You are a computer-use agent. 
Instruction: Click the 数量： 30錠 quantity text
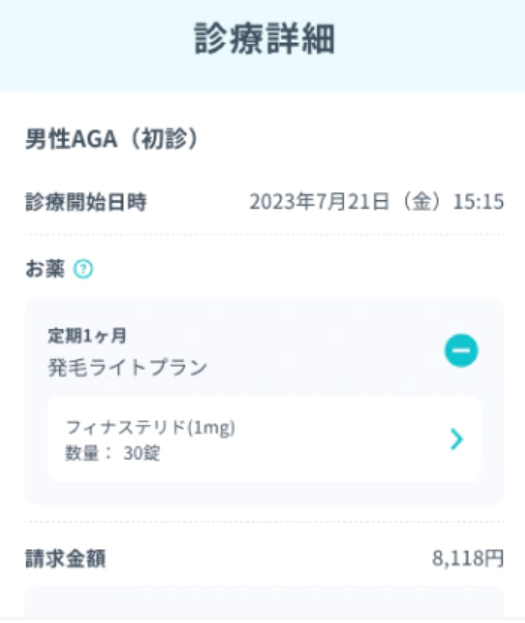[112, 453]
